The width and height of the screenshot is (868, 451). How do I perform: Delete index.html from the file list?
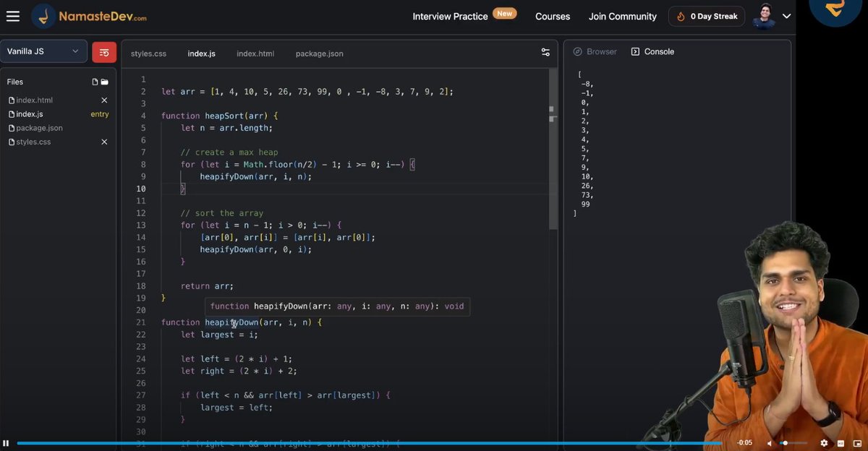pyautogui.click(x=104, y=100)
